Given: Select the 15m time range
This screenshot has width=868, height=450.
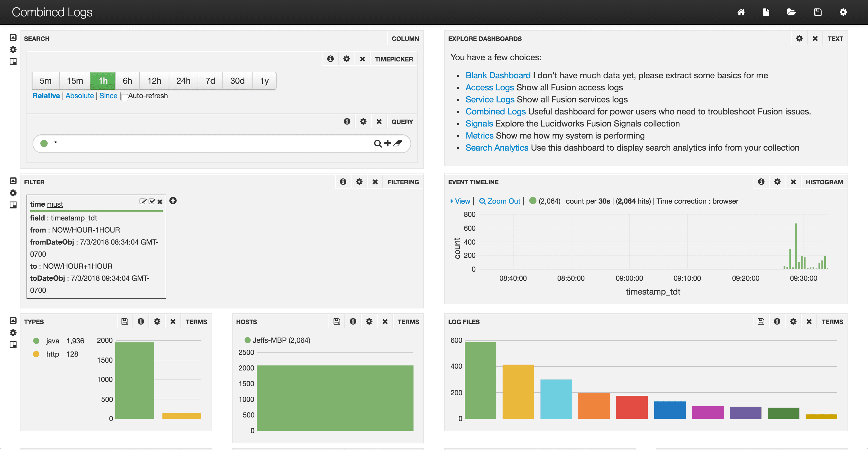Looking at the screenshot, I should 75,81.
